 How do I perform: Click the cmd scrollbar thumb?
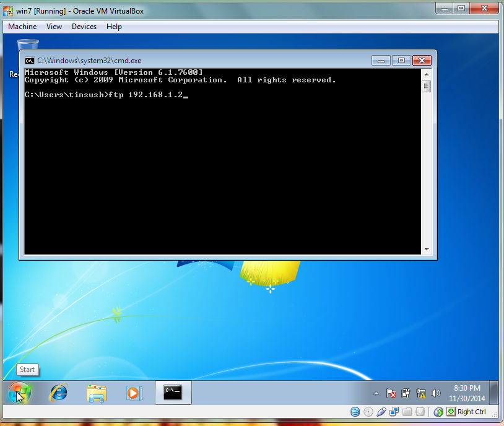click(427, 86)
